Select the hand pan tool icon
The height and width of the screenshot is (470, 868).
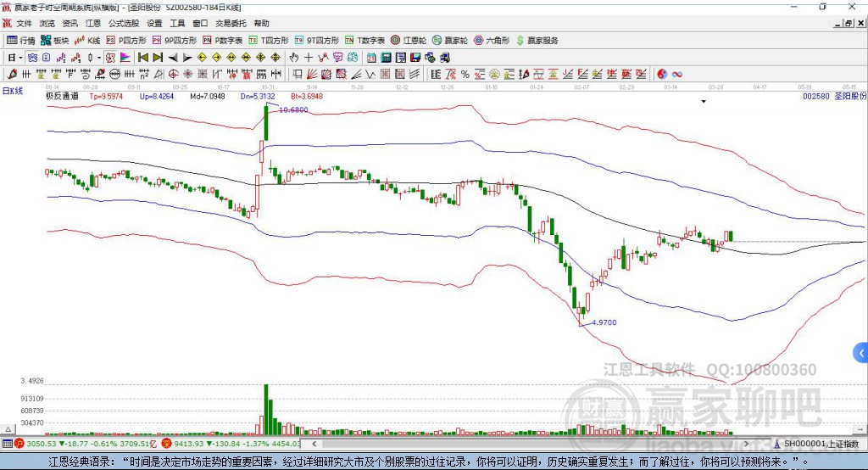(x=294, y=58)
